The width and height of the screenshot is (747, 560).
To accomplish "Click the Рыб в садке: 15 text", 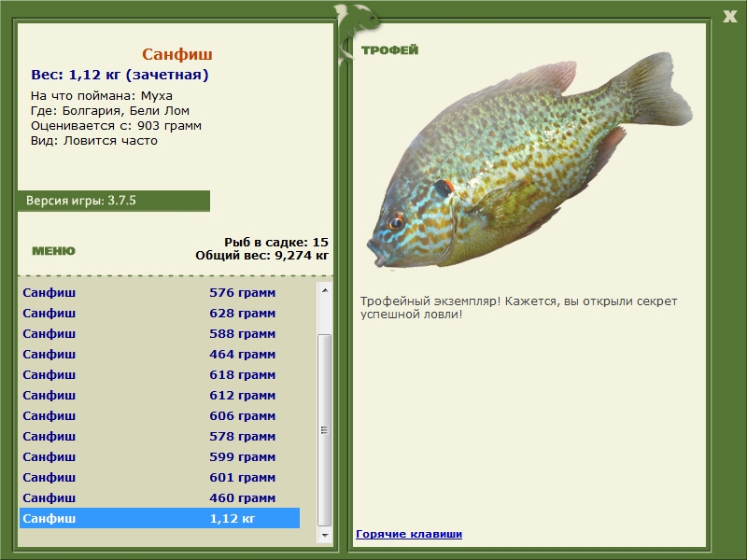I will coord(276,243).
